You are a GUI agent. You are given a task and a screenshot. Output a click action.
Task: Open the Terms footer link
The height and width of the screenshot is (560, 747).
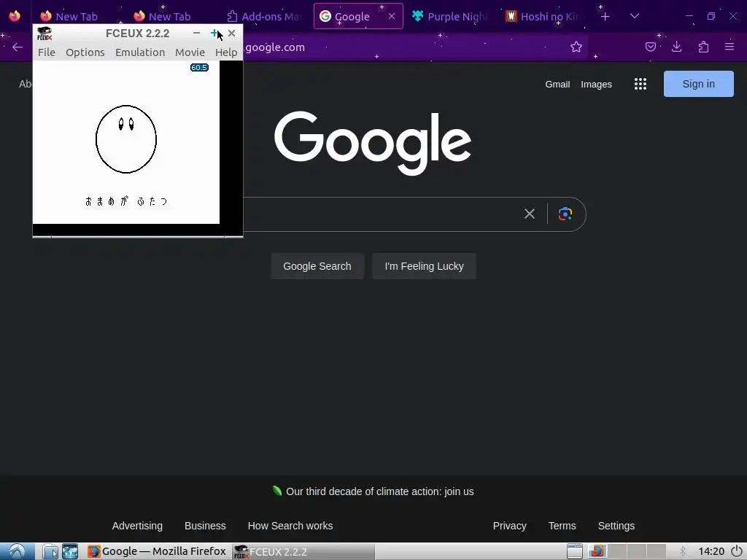562,526
